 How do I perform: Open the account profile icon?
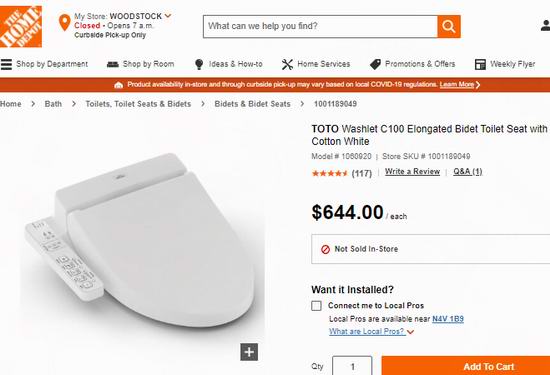pyautogui.click(x=545, y=26)
